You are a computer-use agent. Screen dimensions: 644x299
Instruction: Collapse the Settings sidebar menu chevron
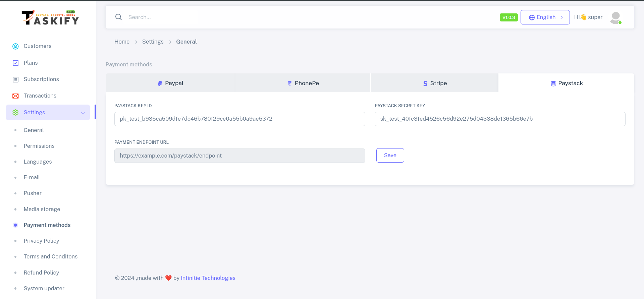click(83, 113)
